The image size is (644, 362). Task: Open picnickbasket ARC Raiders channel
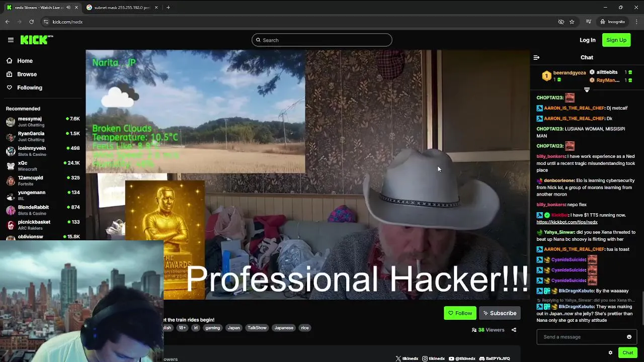click(43, 225)
